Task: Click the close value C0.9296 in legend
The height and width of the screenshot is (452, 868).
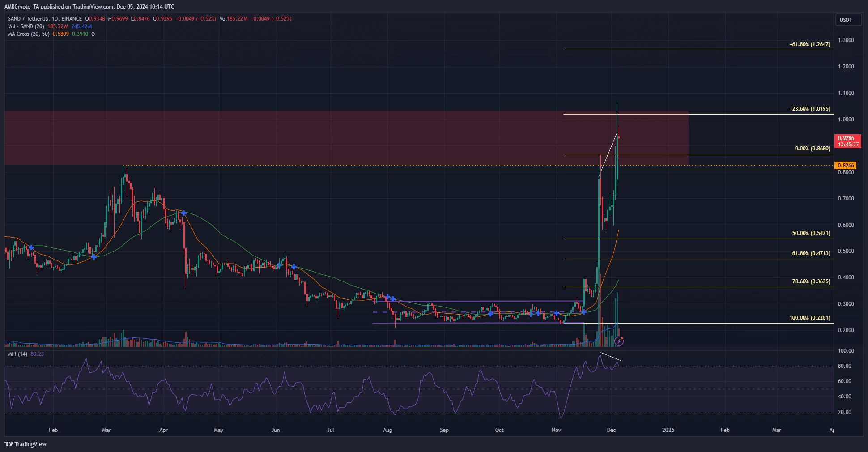Action: (162, 19)
